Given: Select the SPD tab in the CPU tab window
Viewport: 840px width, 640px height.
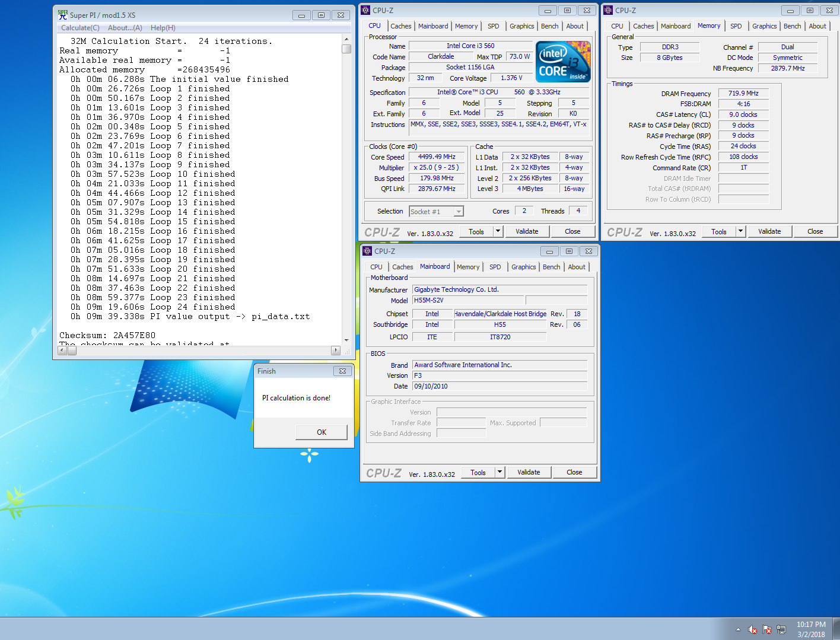Looking at the screenshot, I should pyautogui.click(x=494, y=26).
